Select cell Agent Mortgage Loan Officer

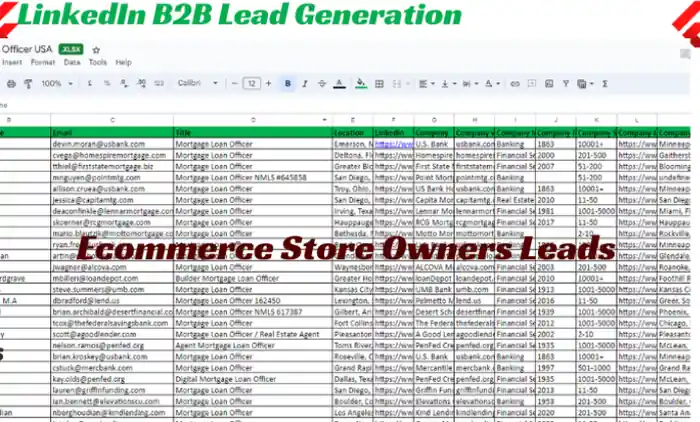253,345
